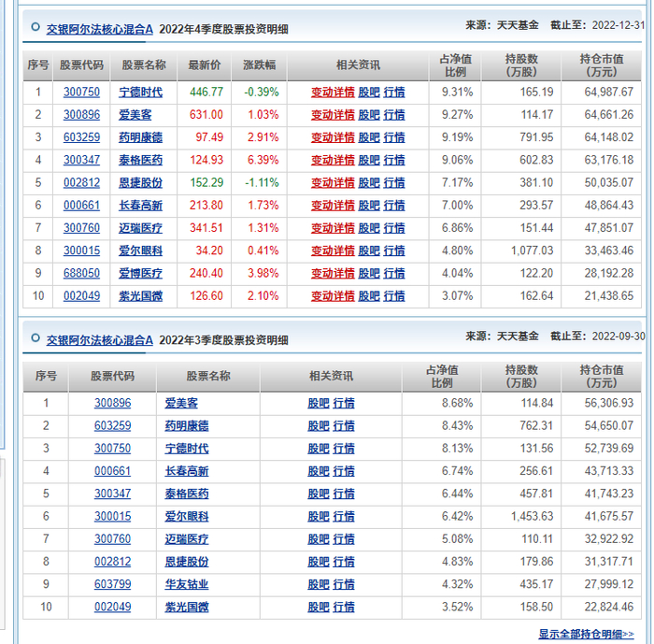Open 行情 for 长春高新 in Q4 table
The height and width of the screenshot is (644, 654).
[393, 206]
